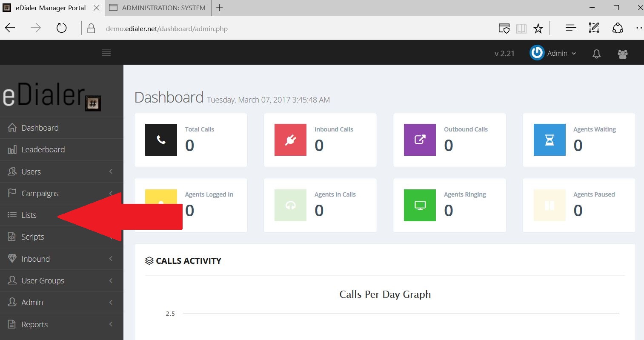This screenshot has width=644, height=340.
Task: Click the Inbound Calls label
Action: tap(334, 129)
